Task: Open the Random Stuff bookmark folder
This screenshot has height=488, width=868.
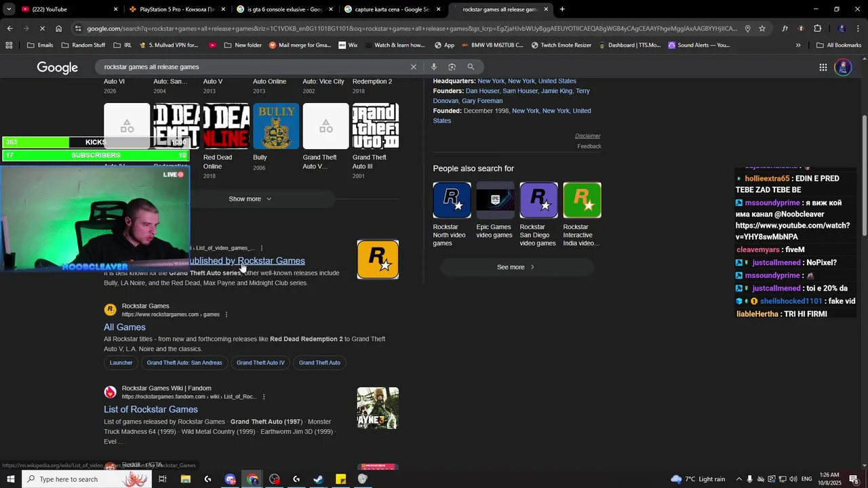Action: [x=83, y=45]
